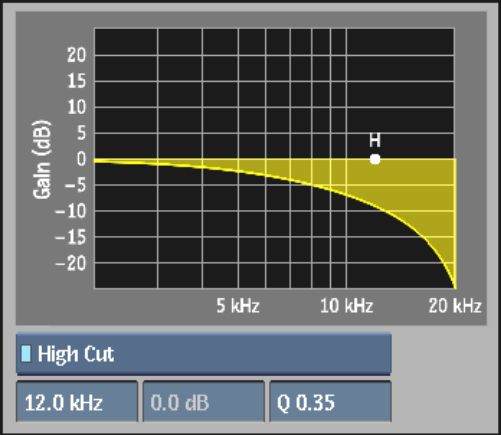This screenshot has width=501, height=435.
Task: Click the 10 kHz axis label
Action: pyautogui.click(x=347, y=305)
